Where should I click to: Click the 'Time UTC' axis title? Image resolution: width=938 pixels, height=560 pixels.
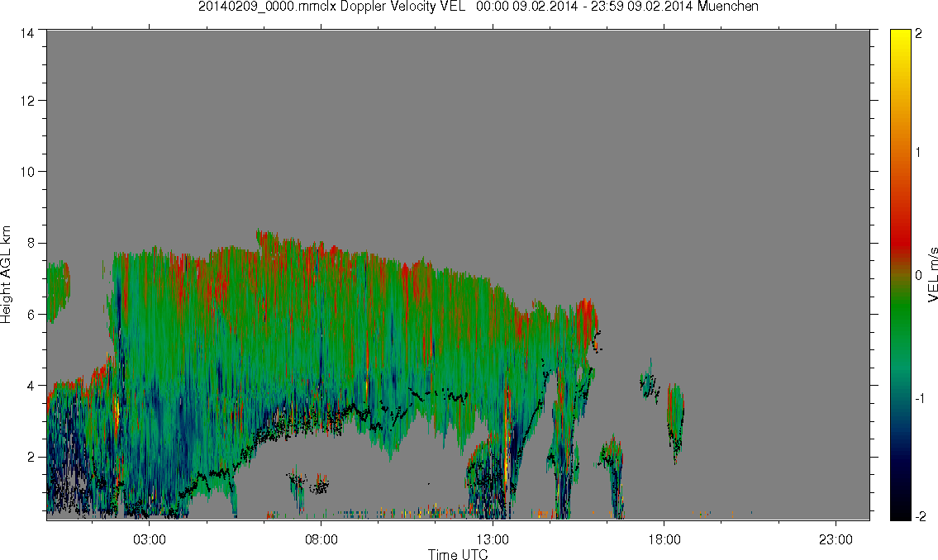coord(458,554)
